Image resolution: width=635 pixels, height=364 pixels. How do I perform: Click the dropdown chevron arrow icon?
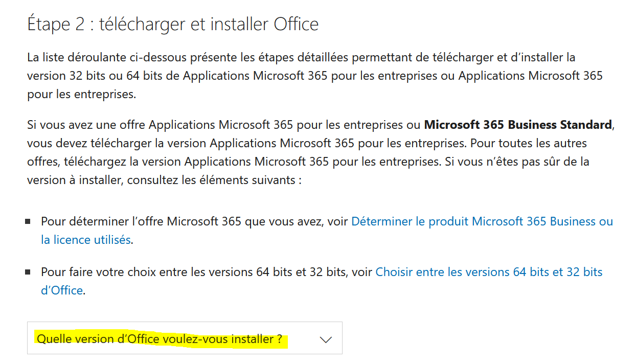coord(326,339)
